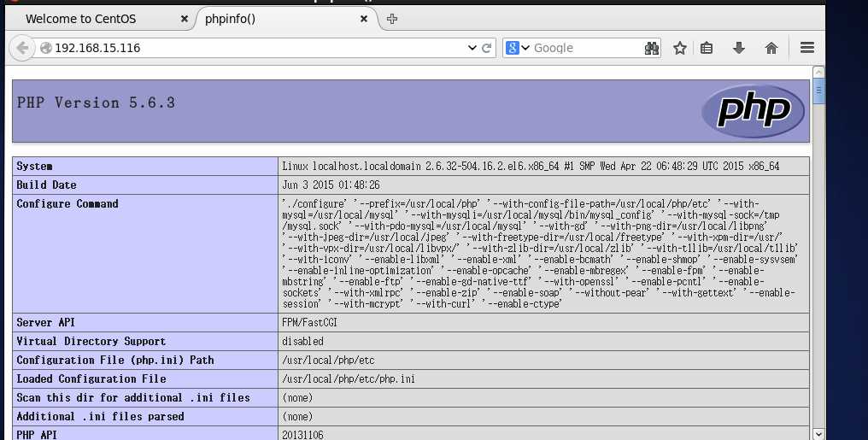Click the vertical scrollbar up arrow

(x=818, y=73)
